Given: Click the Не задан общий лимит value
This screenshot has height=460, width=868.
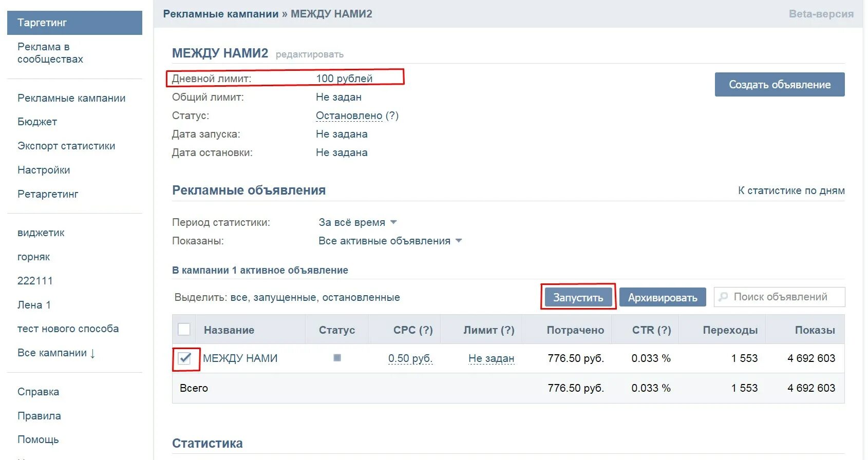Looking at the screenshot, I should click(x=338, y=97).
